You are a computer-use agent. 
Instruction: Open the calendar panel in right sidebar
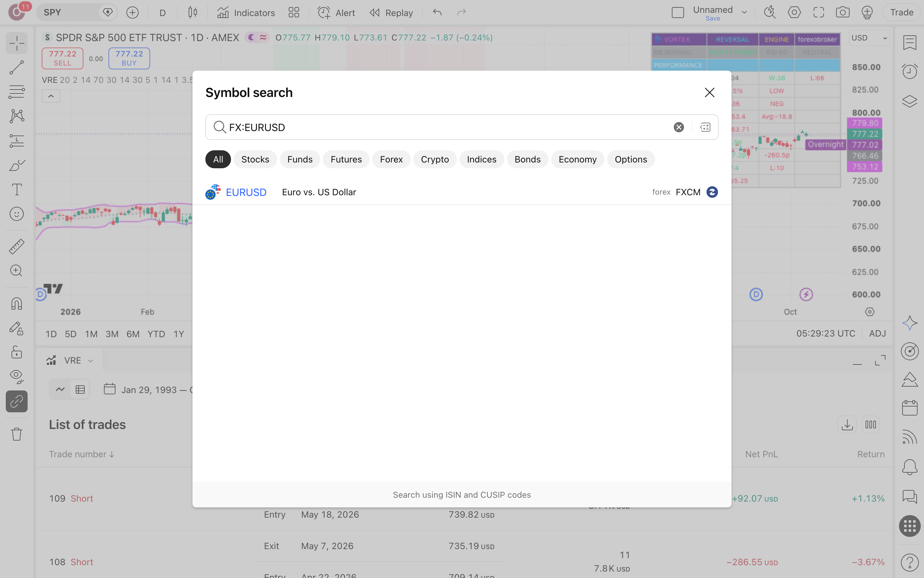(x=910, y=408)
